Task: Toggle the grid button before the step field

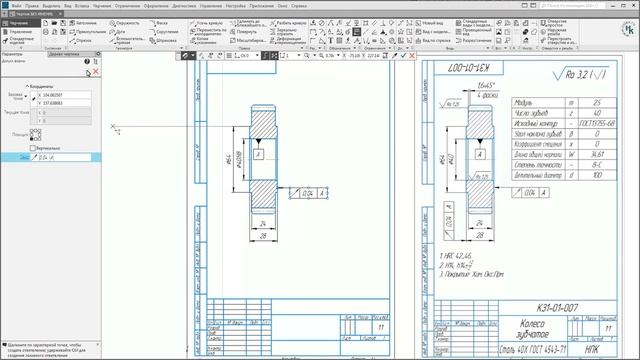Action: (x=274, y=56)
